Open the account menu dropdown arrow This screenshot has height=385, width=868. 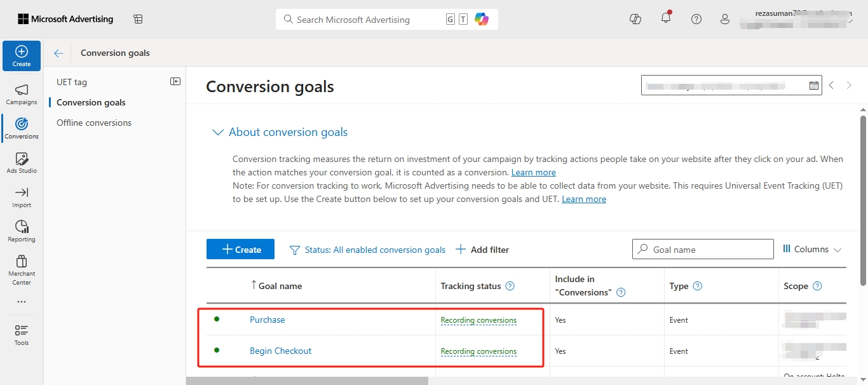(850, 20)
